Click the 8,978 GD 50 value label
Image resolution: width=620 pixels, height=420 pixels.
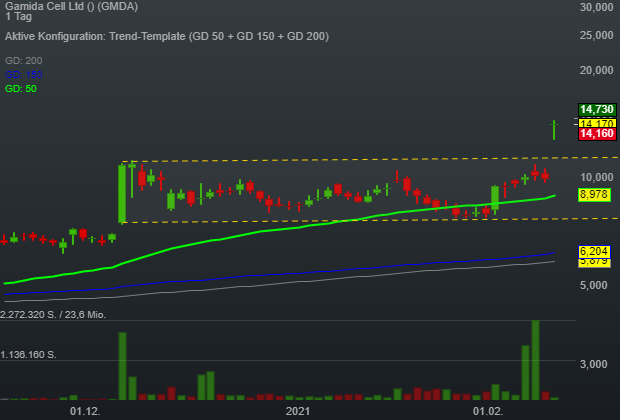[x=594, y=195]
